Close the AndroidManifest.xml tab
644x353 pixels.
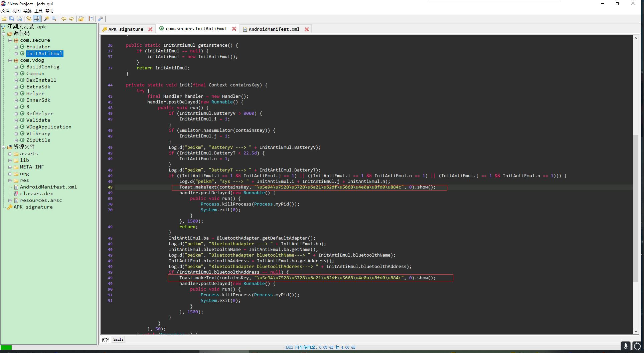(x=307, y=29)
